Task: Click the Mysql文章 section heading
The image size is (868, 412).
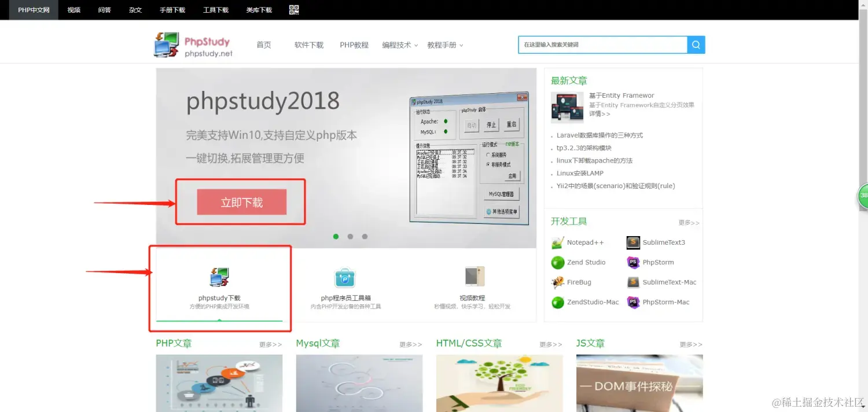Action: pos(318,344)
